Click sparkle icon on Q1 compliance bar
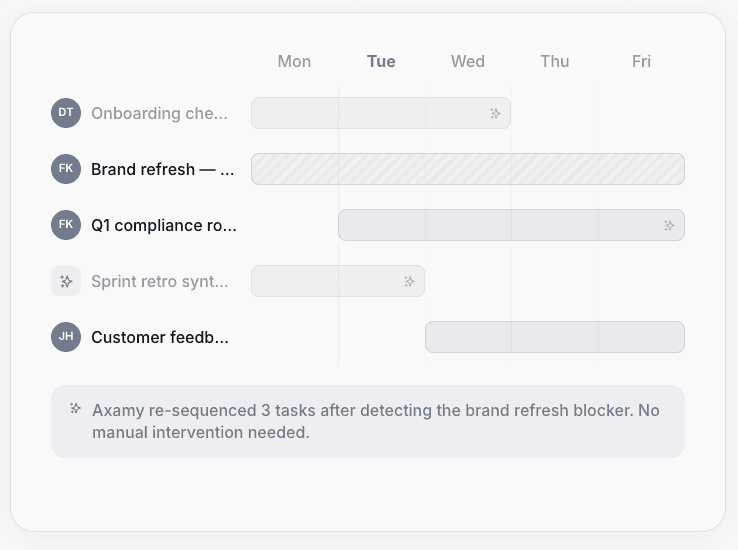 [669, 225]
